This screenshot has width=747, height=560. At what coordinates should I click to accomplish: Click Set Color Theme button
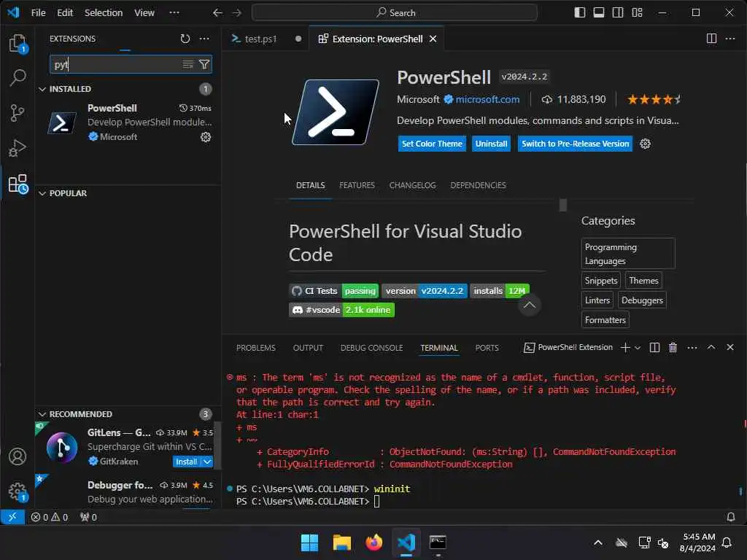[x=432, y=144]
